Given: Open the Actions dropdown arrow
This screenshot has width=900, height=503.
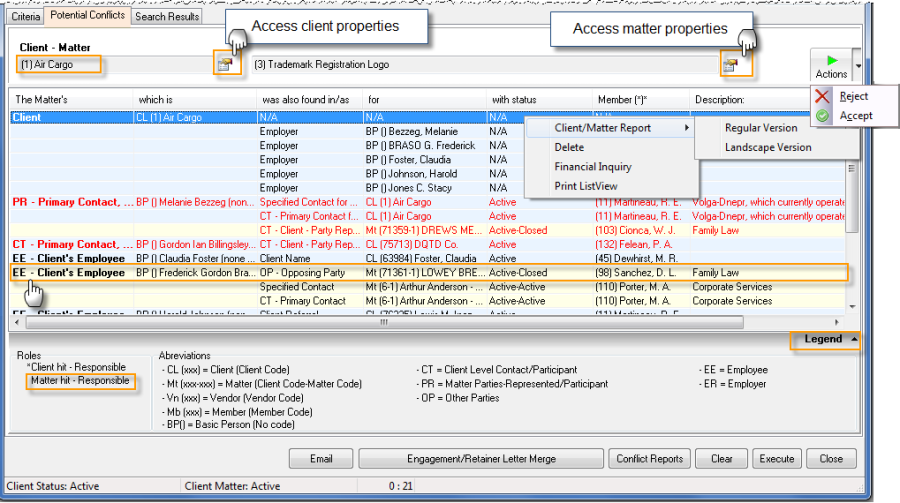Looking at the screenshot, I should [858, 65].
